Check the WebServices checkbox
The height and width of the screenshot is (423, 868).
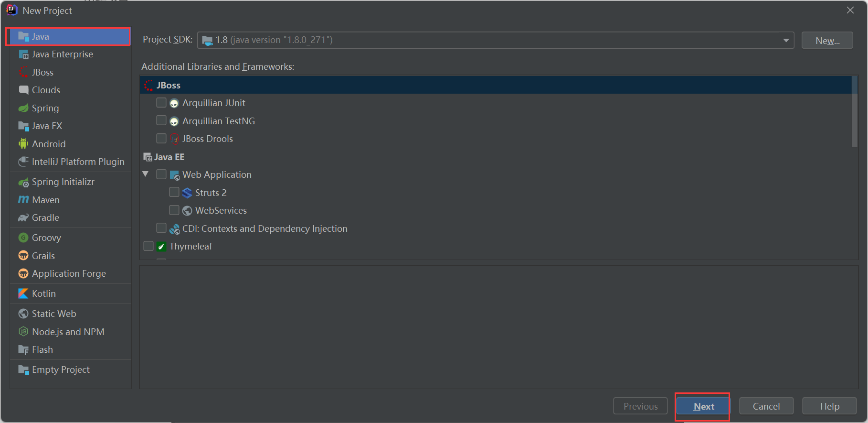174,210
